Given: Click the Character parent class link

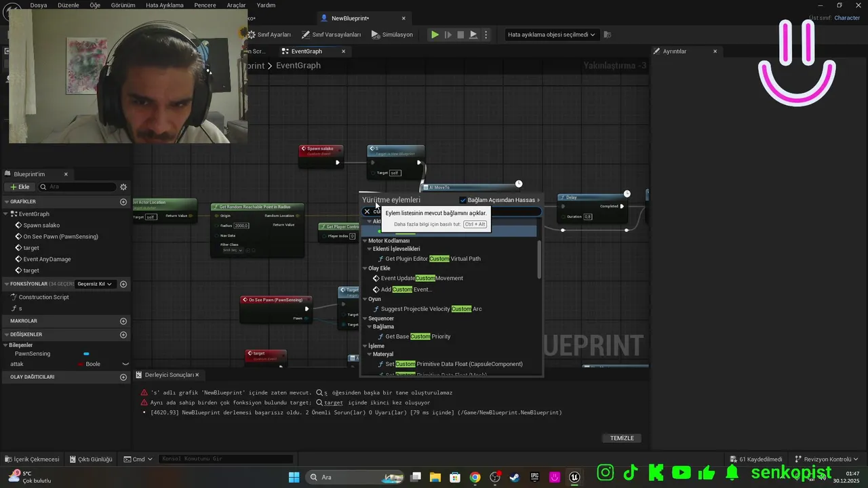Looking at the screenshot, I should [x=847, y=18].
